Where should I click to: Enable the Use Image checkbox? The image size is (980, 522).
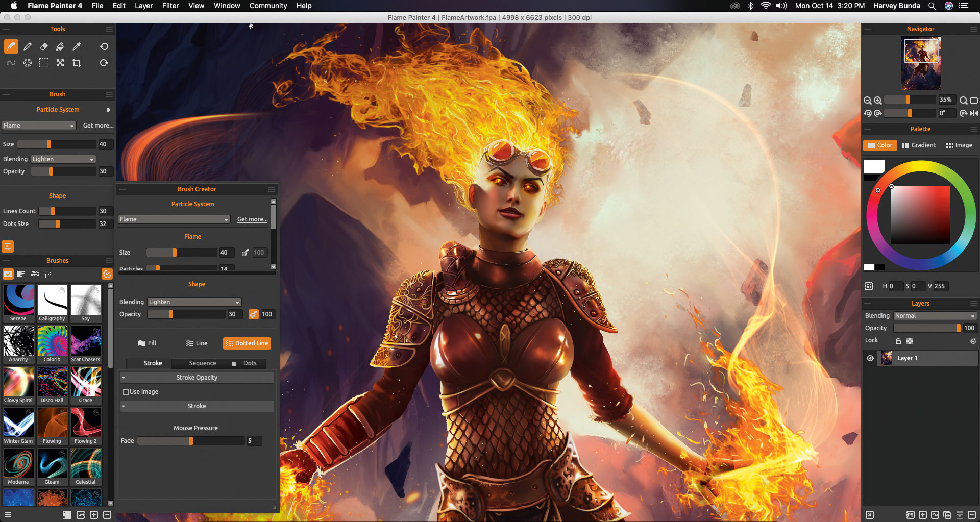click(126, 392)
